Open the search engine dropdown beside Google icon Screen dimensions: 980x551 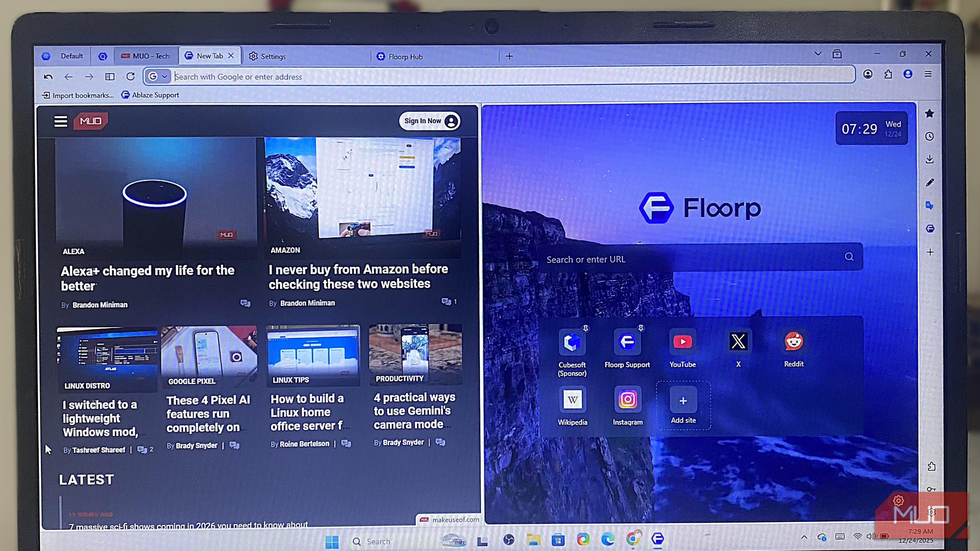point(164,76)
